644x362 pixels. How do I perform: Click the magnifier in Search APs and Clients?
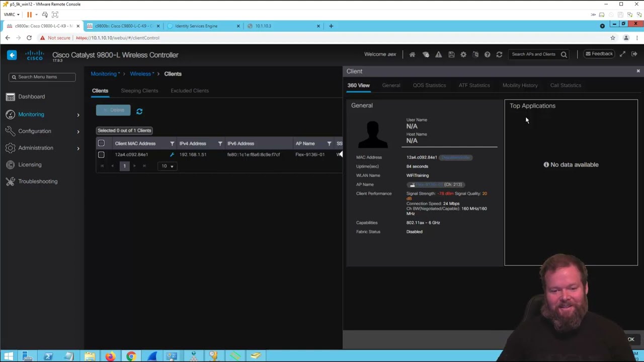(x=564, y=54)
